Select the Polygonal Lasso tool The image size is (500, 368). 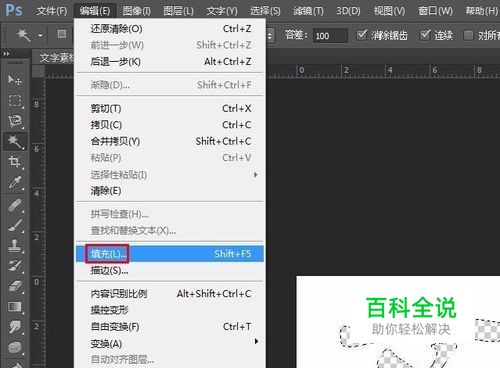[15, 121]
